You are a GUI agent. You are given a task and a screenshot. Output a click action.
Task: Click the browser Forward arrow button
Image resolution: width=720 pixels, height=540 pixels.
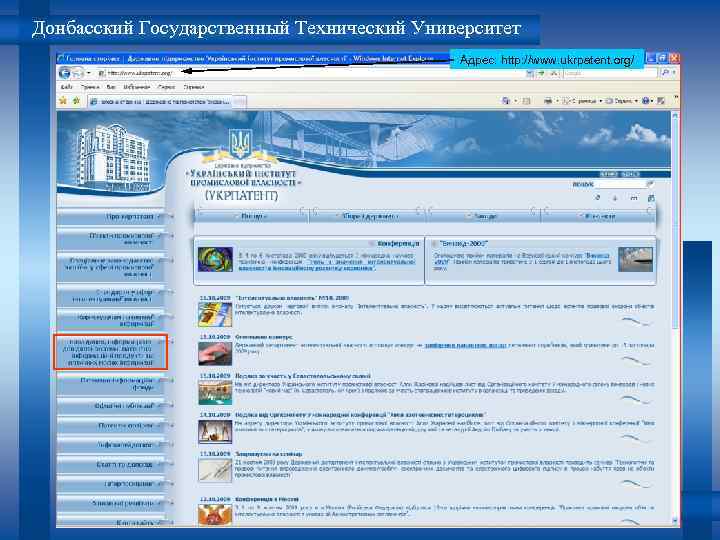pos(78,73)
